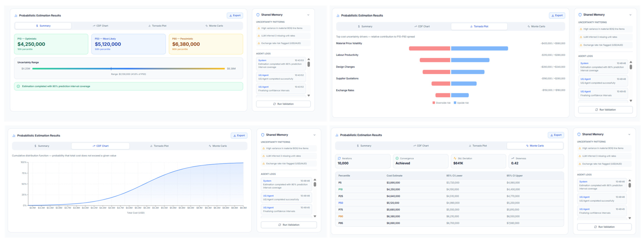Click warning icon beside Exchange rate risk in Monte Carlo view
This screenshot has height=244, width=644.
coord(580,164)
